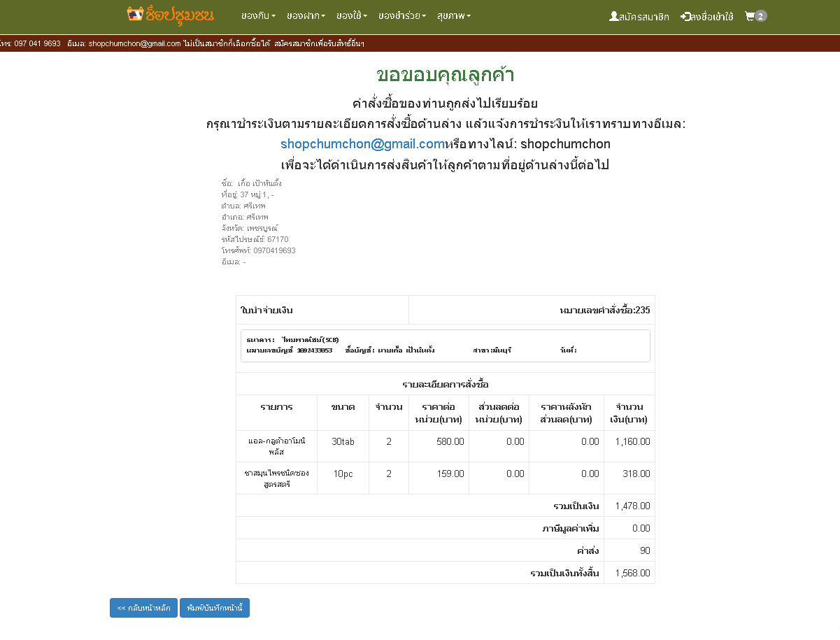
Task: Click the sign-in arrow icon beside ลงชื่อเข้าใช้
Action: pyautogui.click(x=685, y=16)
